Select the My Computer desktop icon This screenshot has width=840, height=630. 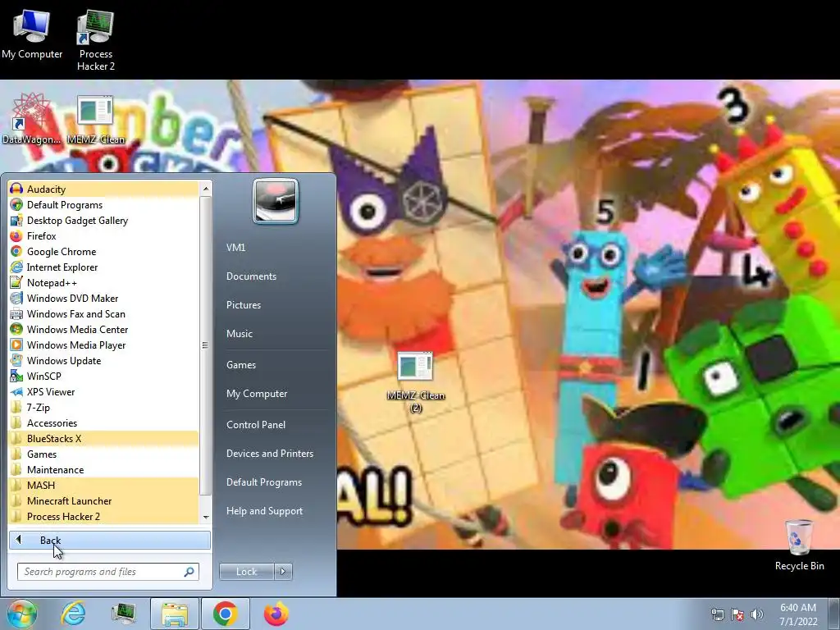point(32,34)
